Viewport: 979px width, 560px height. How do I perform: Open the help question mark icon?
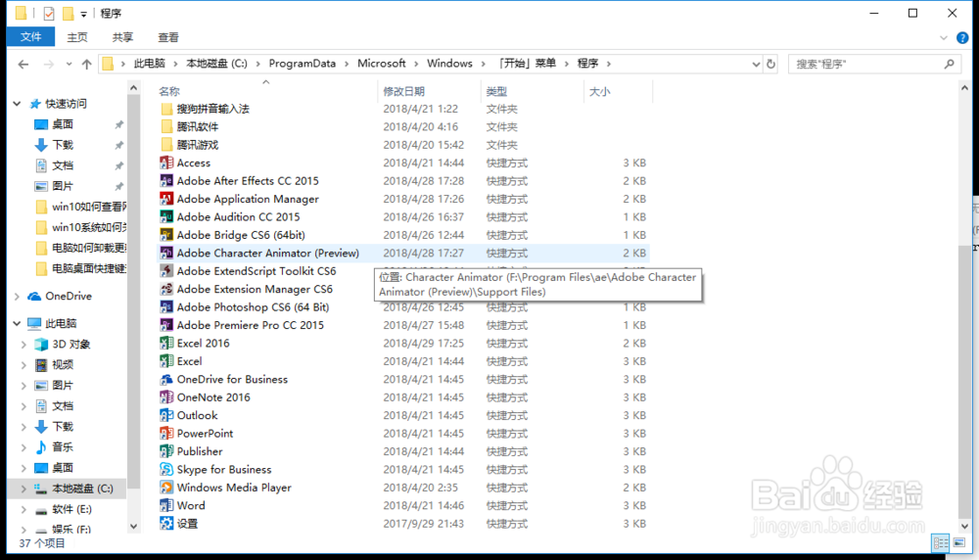[962, 38]
